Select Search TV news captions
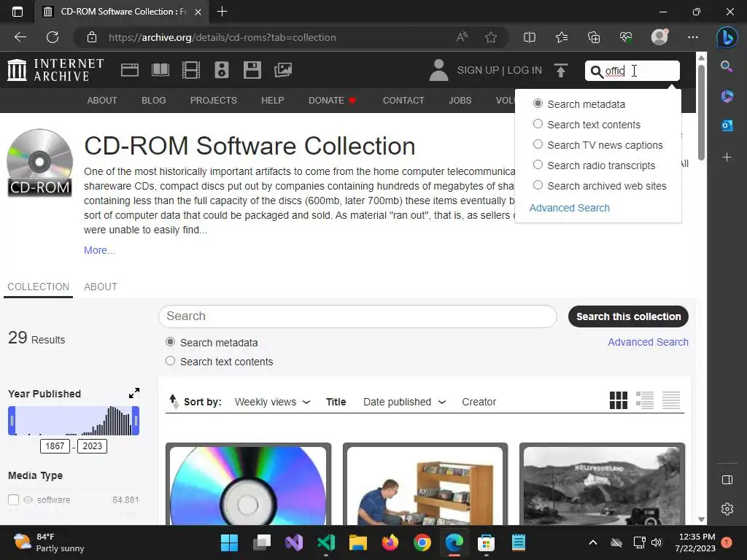747x560 pixels. point(538,144)
